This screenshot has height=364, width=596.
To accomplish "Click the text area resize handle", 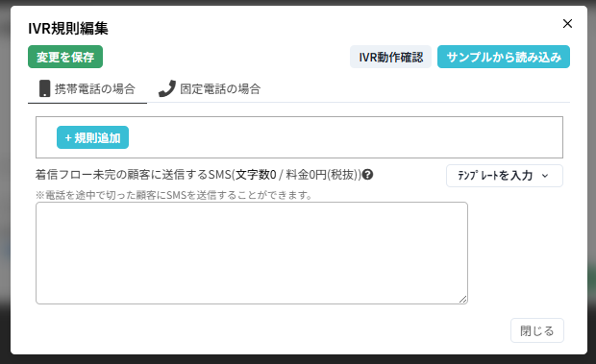I will (462, 300).
